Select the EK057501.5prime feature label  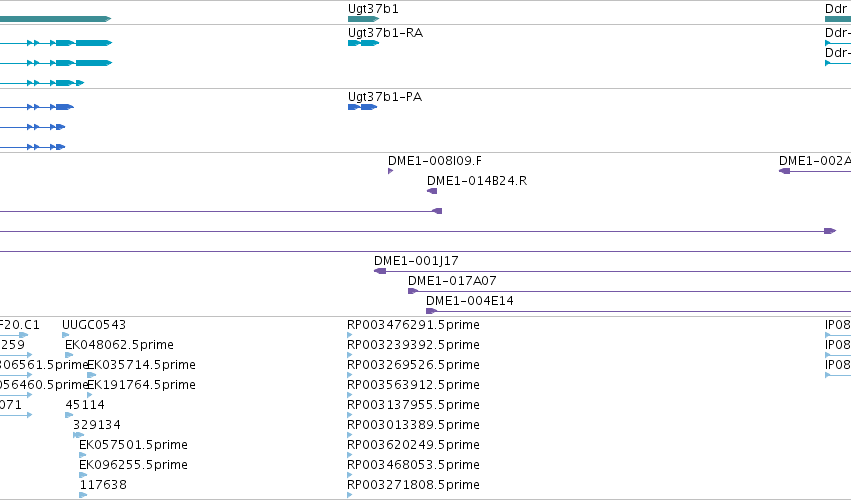[x=134, y=445]
